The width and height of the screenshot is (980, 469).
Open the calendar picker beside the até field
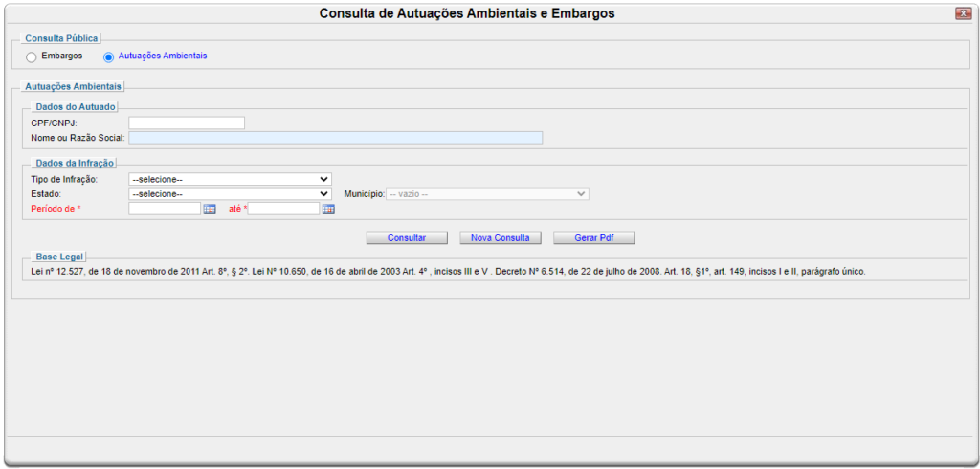coord(328,209)
